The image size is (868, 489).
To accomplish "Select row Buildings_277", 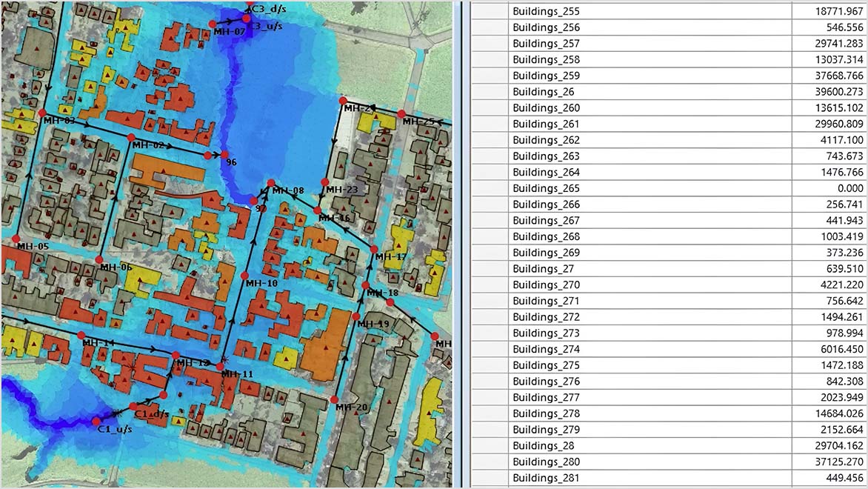I will pyautogui.click(x=670, y=396).
